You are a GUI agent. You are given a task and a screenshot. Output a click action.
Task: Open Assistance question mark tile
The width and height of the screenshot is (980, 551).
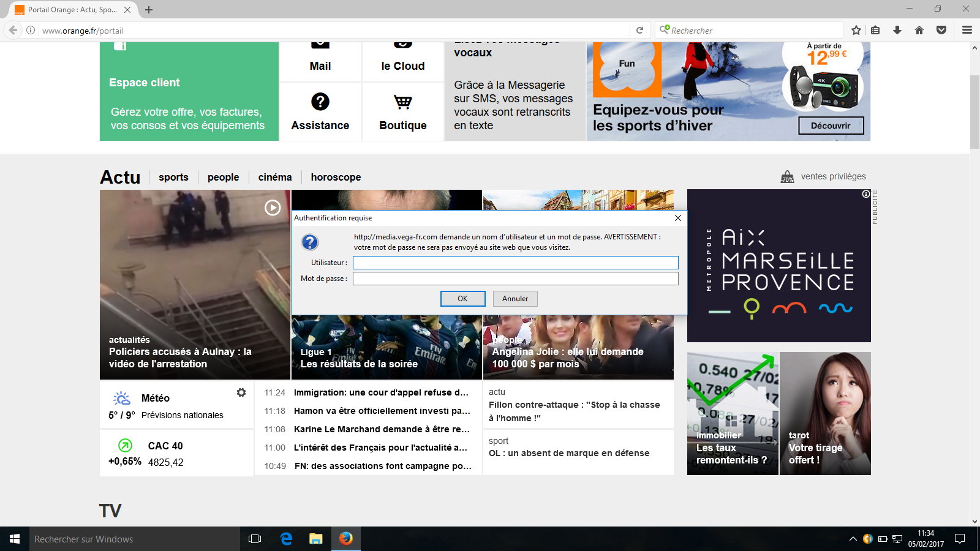(x=320, y=111)
